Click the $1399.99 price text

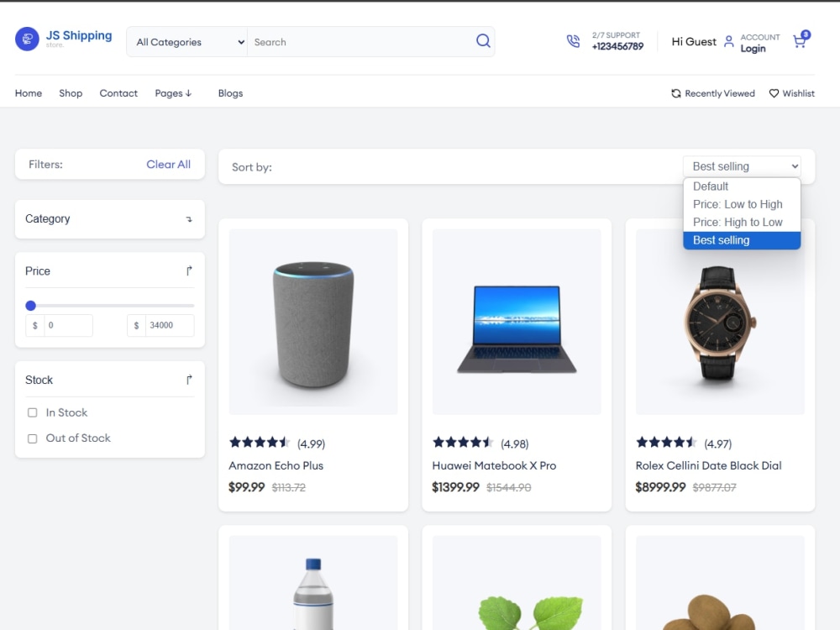click(x=455, y=487)
